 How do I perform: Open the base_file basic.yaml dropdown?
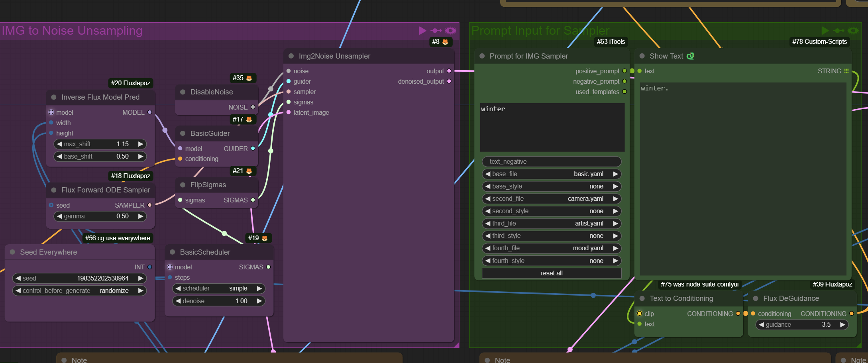552,174
